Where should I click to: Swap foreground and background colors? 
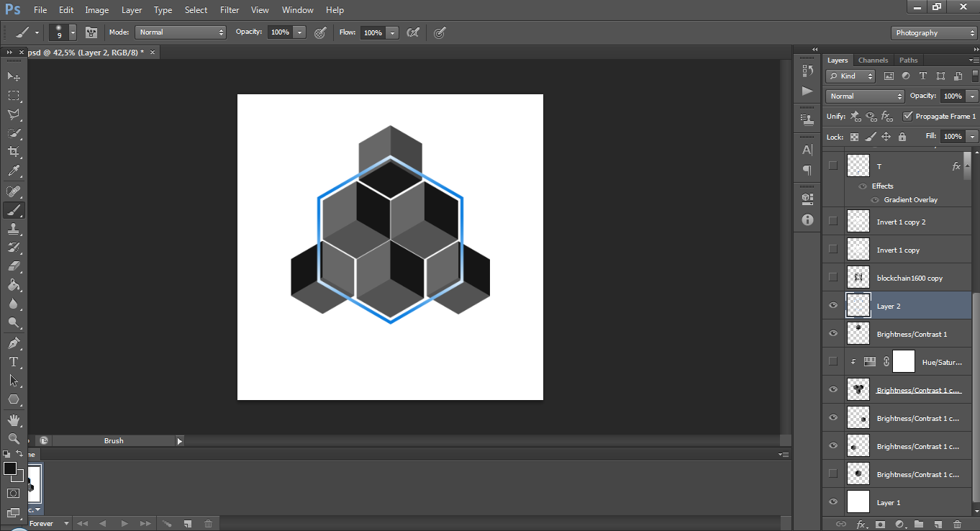click(20, 454)
